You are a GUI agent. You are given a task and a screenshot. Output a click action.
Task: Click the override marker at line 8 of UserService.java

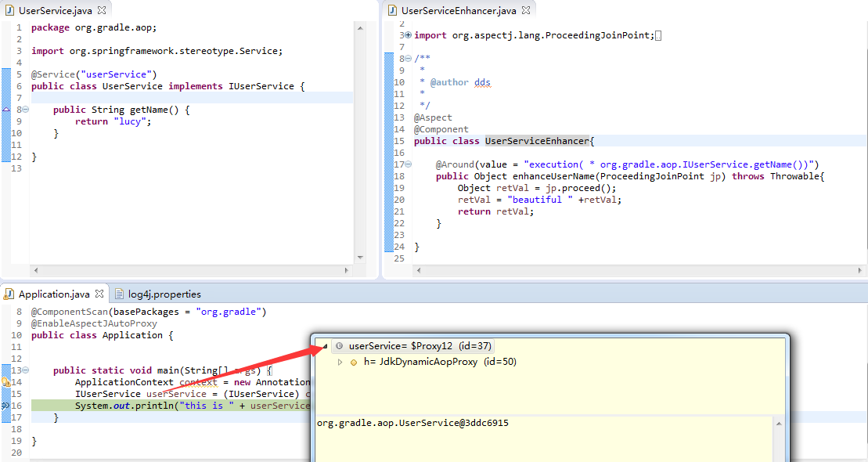(x=6, y=110)
